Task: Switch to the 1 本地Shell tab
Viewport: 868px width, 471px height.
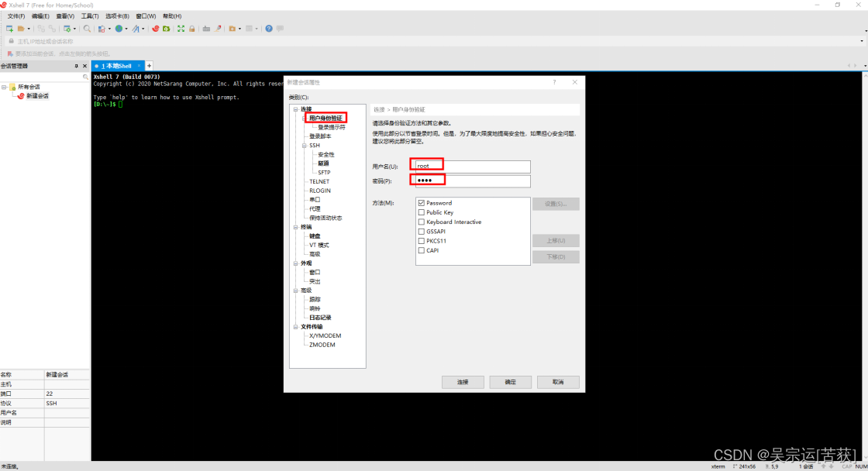Action: [x=116, y=66]
